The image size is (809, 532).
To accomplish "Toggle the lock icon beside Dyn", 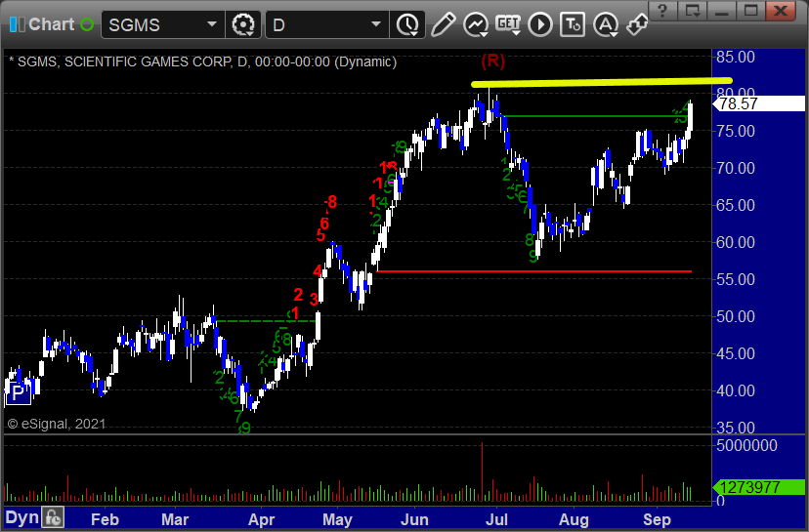I will point(53,517).
